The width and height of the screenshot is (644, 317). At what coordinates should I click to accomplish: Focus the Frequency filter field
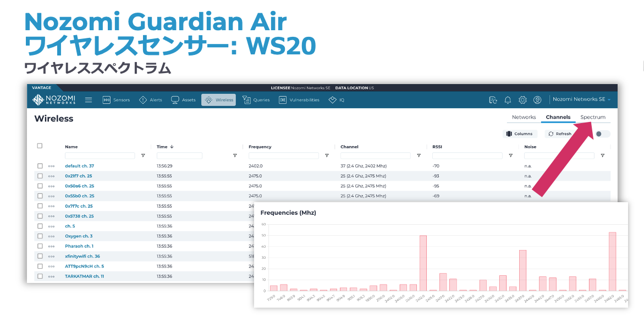click(284, 156)
